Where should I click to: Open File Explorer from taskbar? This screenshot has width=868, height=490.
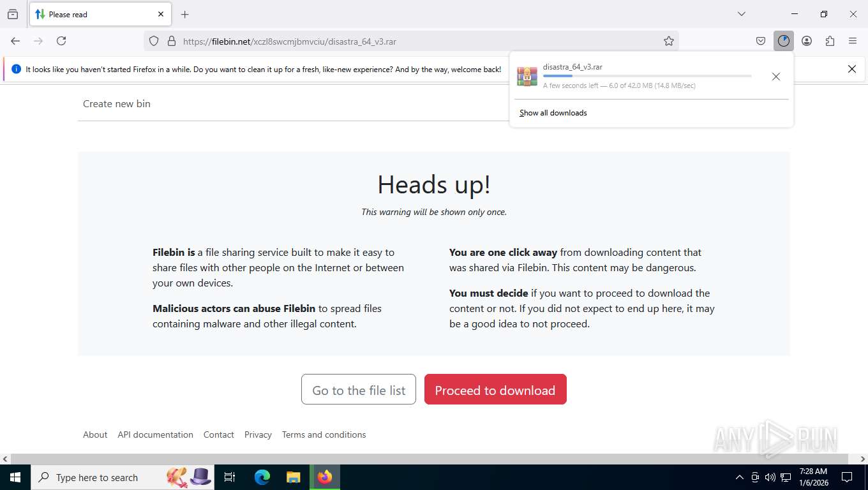293,477
